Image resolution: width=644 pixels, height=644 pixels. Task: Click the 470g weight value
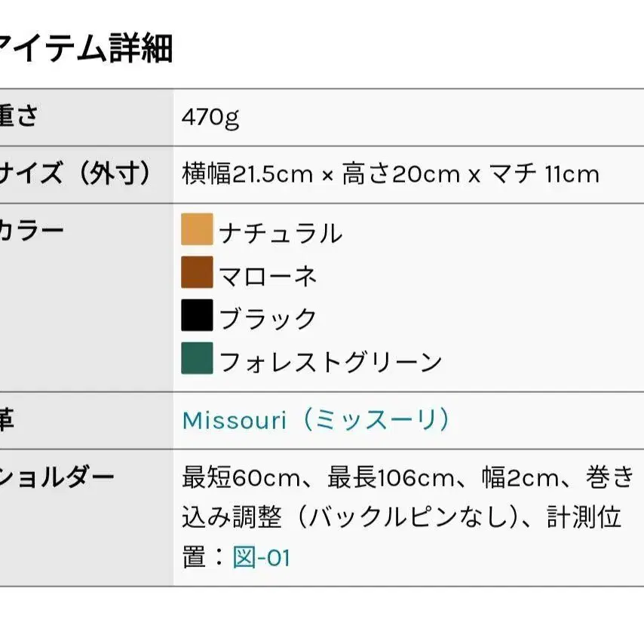210,118
